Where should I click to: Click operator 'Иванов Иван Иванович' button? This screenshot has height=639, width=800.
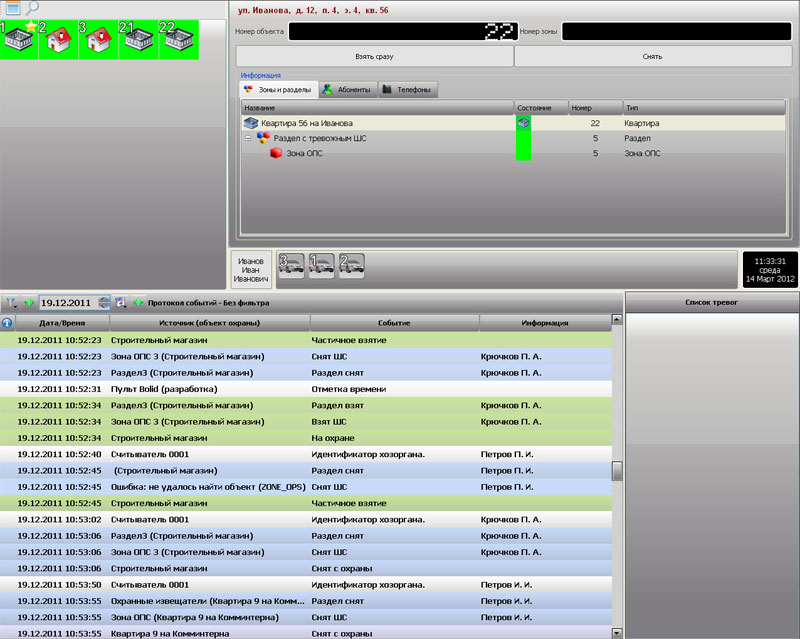(x=250, y=272)
